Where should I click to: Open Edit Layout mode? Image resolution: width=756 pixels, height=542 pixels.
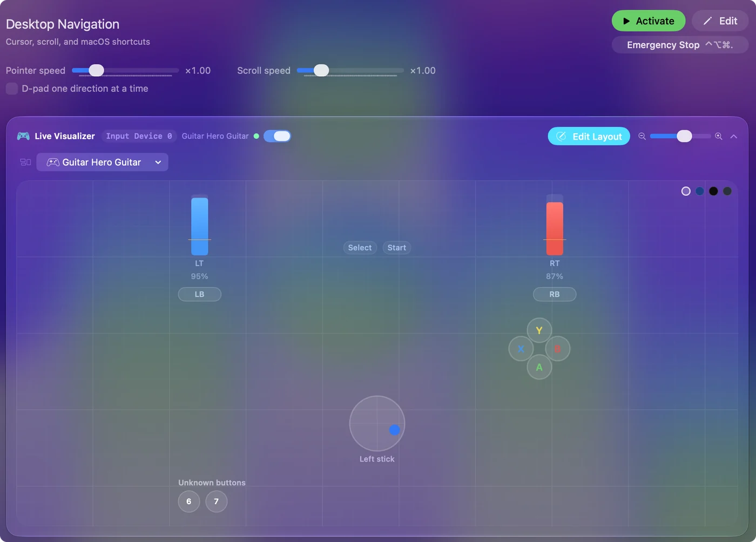[589, 136]
